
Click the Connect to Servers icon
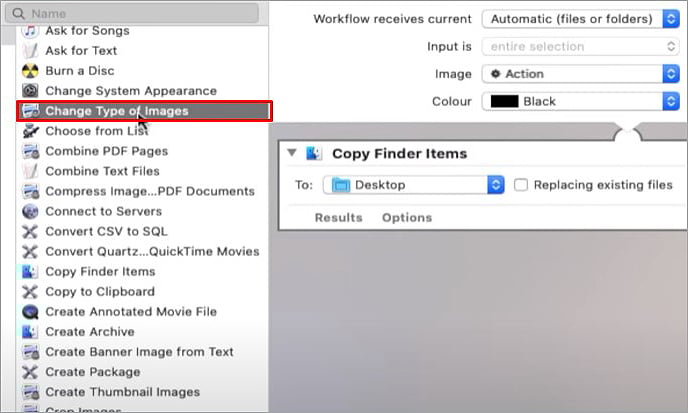click(30, 211)
